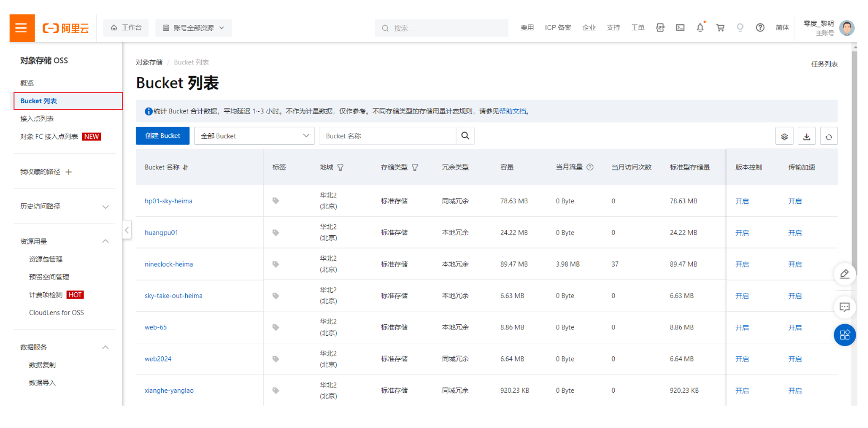Open bucket sky-take-out-heima
This screenshot has height=428, width=868.
tap(173, 296)
